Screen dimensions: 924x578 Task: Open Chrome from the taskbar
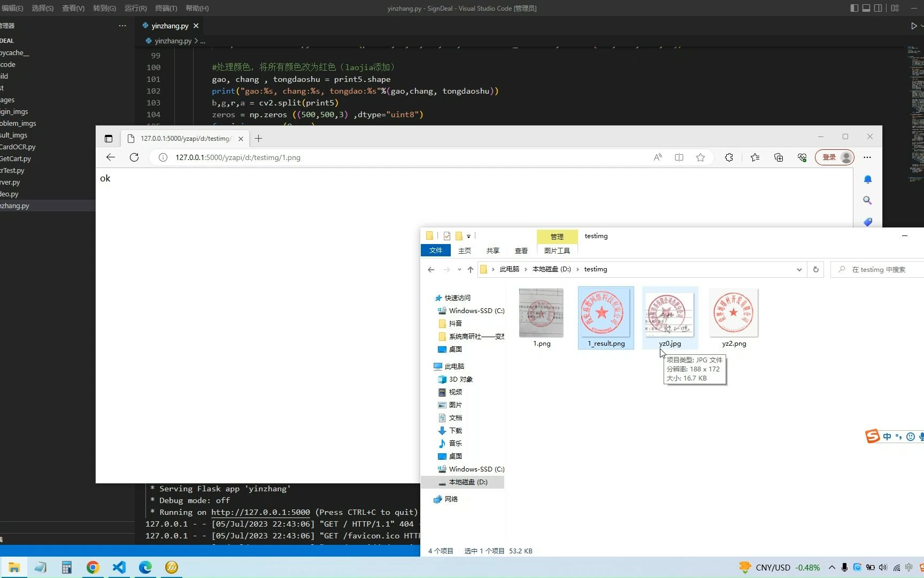93,567
